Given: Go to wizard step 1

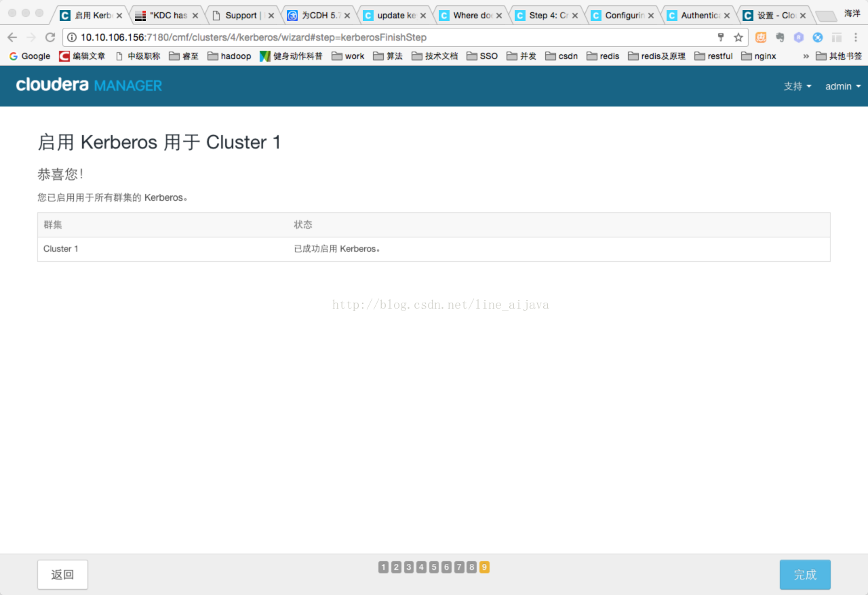Looking at the screenshot, I should point(384,567).
